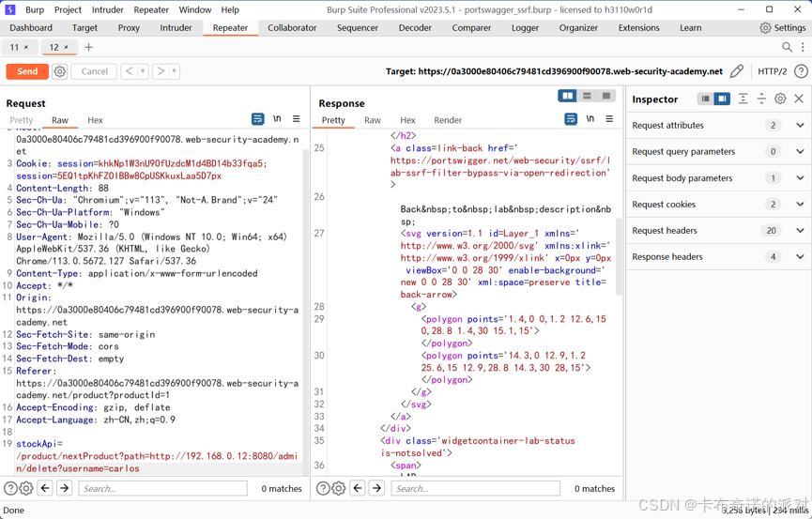Open request search settings gear

pyautogui.click(x=26, y=488)
